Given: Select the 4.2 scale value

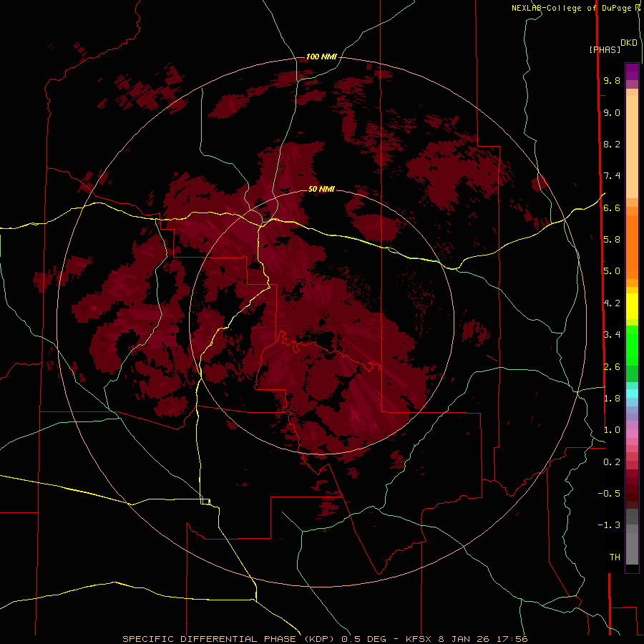Looking at the screenshot, I should [612, 303].
